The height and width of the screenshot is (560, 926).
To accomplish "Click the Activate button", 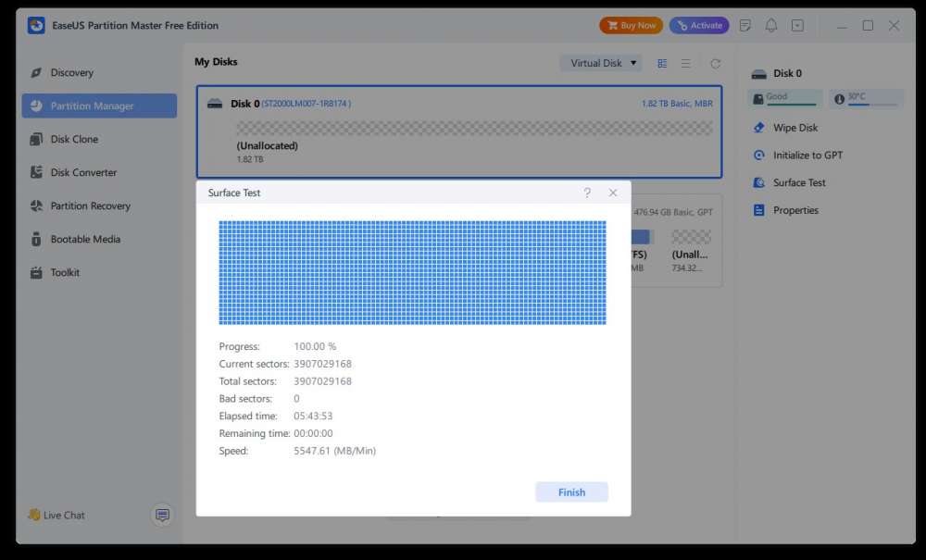I will coord(699,25).
